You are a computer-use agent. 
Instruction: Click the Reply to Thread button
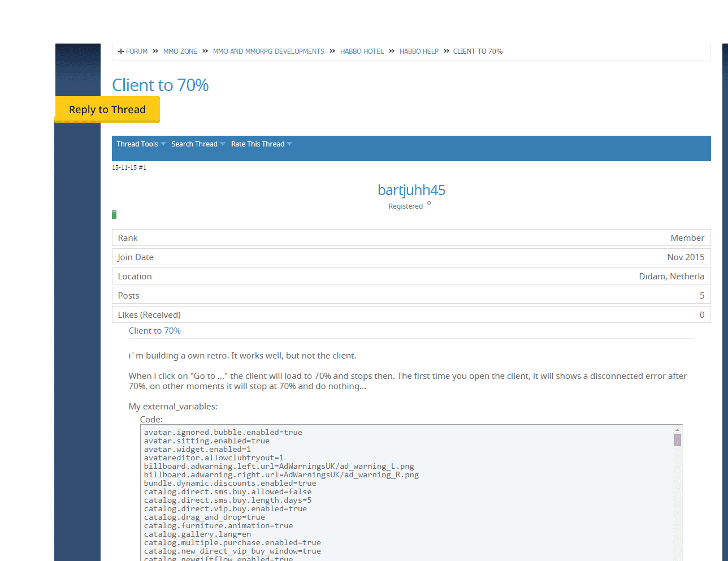tap(107, 109)
